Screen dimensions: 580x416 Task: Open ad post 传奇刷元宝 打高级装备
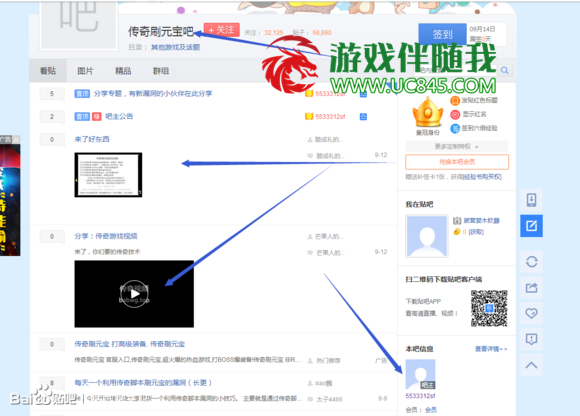(129, 344)
